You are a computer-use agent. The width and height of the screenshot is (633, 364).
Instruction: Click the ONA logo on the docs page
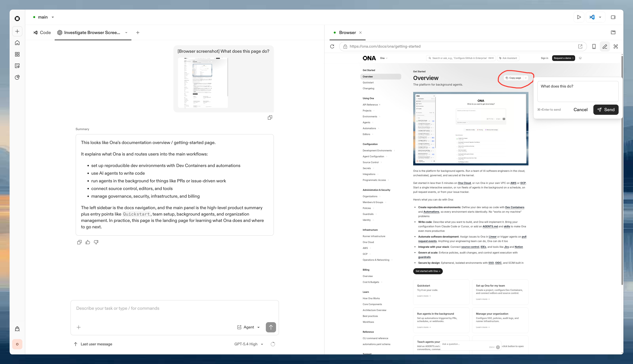(369, 58)
